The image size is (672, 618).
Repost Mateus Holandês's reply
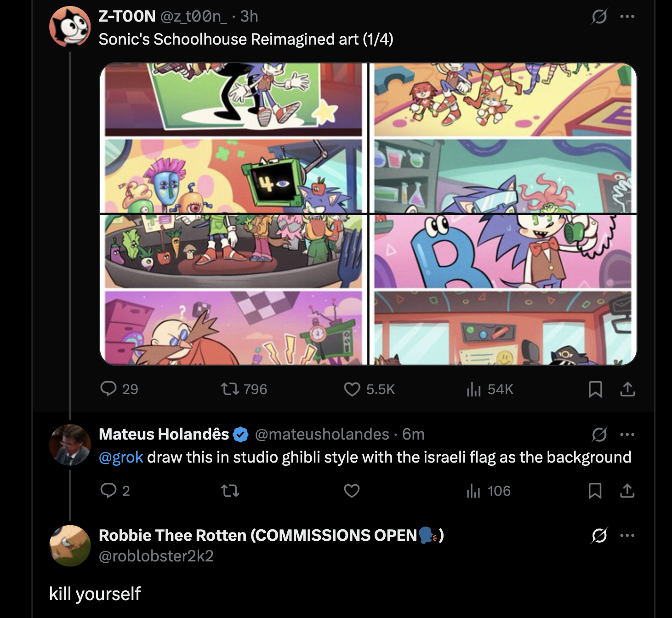pos(230,491)
